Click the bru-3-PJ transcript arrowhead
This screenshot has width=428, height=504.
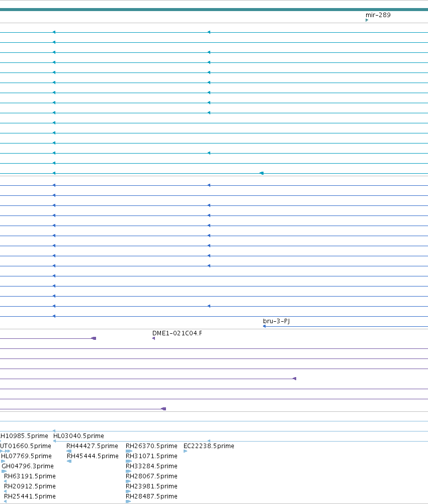[x=264, y=326]
